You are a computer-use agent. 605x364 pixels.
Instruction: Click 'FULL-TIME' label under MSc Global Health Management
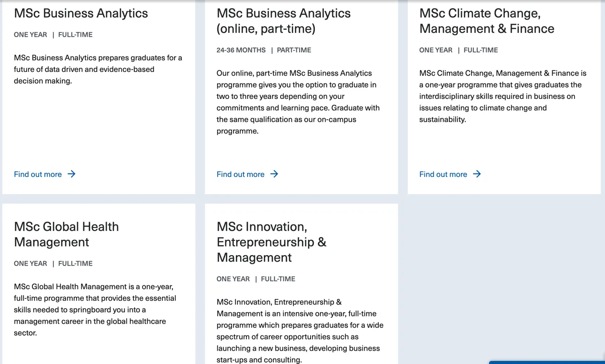(x=75, y=264)
